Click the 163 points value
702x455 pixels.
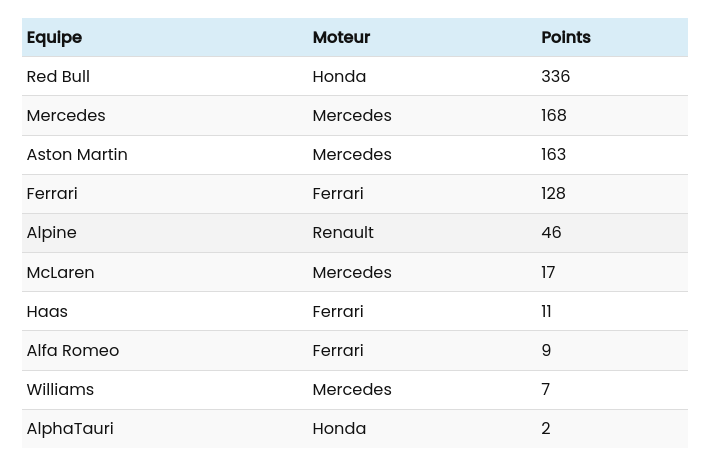(553, 154)
